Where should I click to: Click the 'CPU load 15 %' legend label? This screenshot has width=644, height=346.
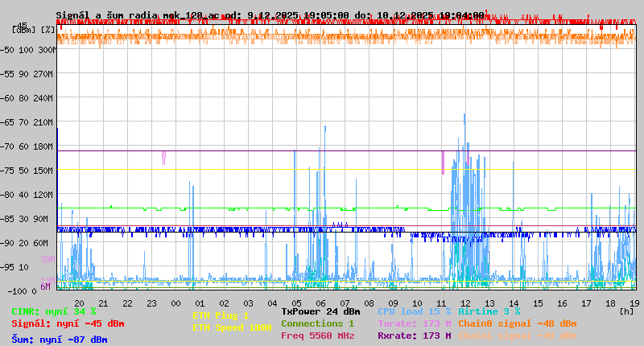[415, 311]
